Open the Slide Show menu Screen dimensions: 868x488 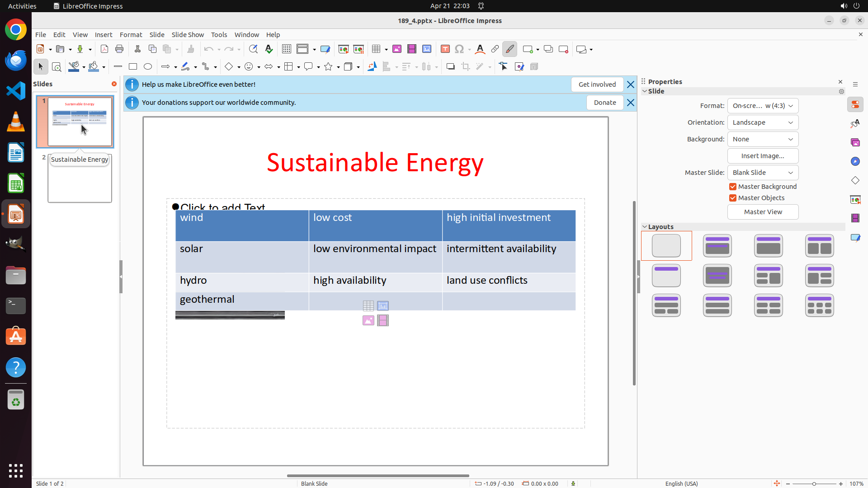pos(188,35)
